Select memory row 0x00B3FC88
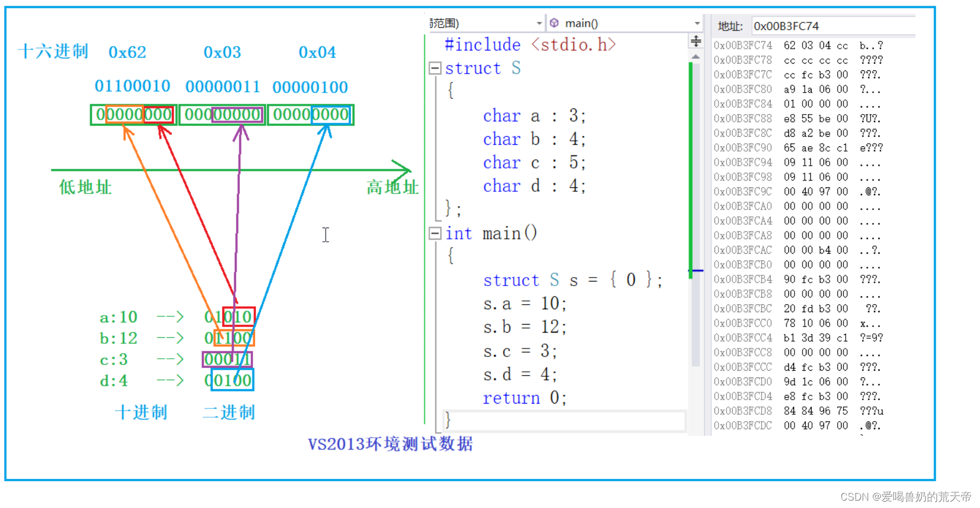This screenshot has width=980, height=508. (799, 119)
